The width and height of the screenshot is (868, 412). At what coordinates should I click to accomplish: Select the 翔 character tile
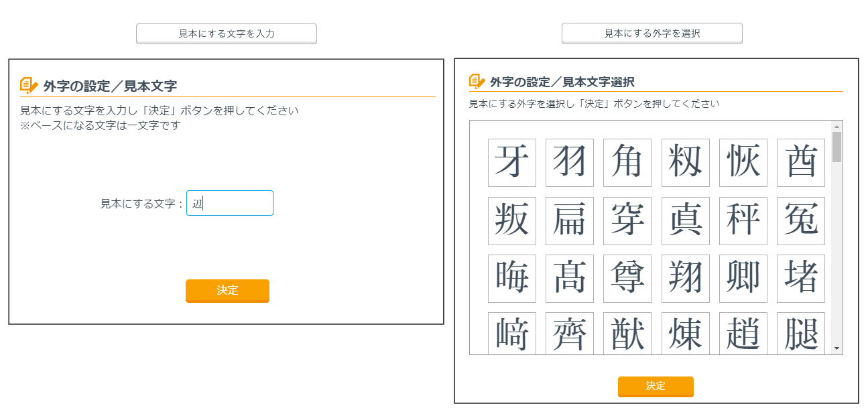click(685, 278)
